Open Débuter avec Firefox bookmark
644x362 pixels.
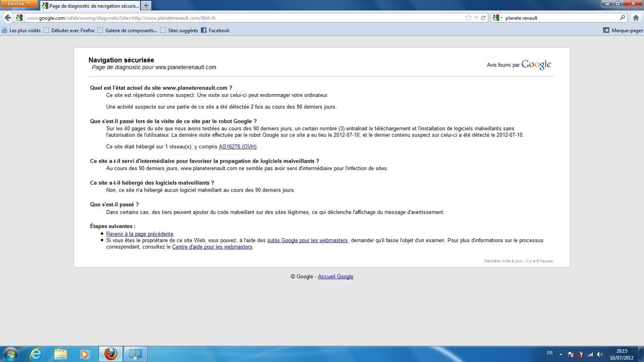click(69, 31)
